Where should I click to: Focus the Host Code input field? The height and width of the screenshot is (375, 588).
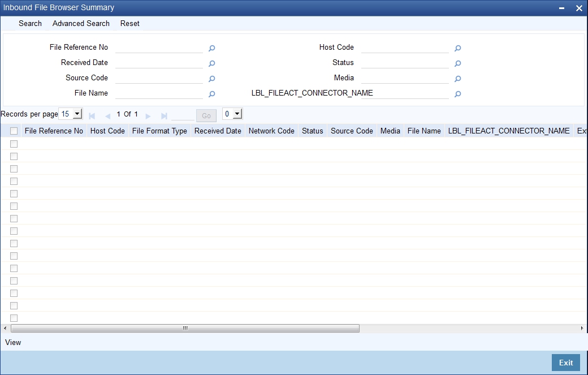pos(405,48)
